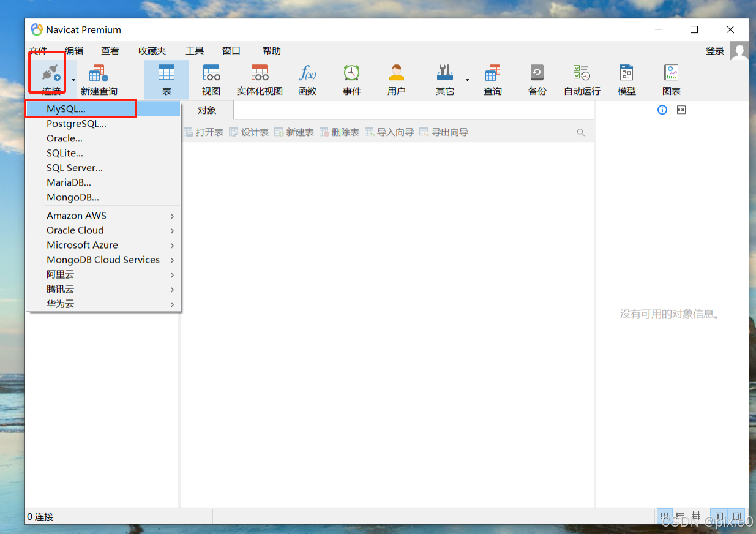This screenshot has width=756, height=534.
Task: Expand the Amazon AWS submenu
Action: (x=103, y=216)
